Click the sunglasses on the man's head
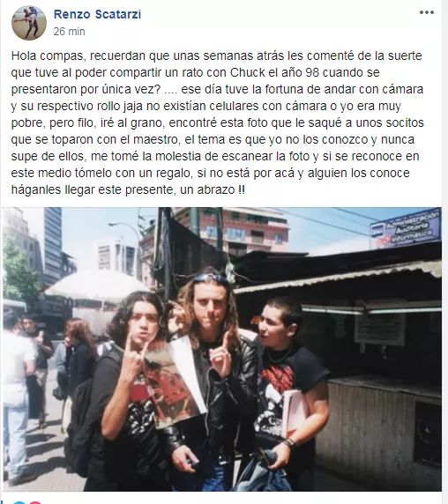This screenshot has height=504, width=448. [209, 278]
